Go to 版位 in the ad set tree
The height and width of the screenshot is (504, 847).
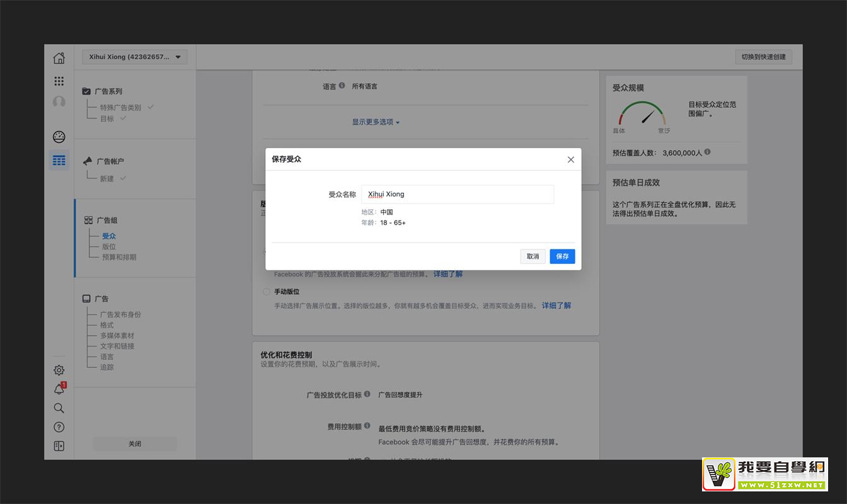coord(109,246)
